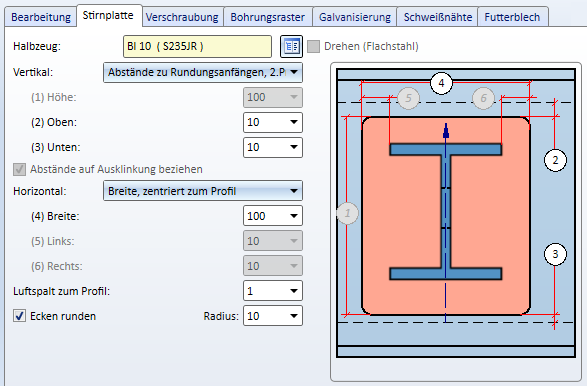Click greyed dimension marker 6 in the preview
Viewport: 587px width, 386px height.
pos(483,98)
